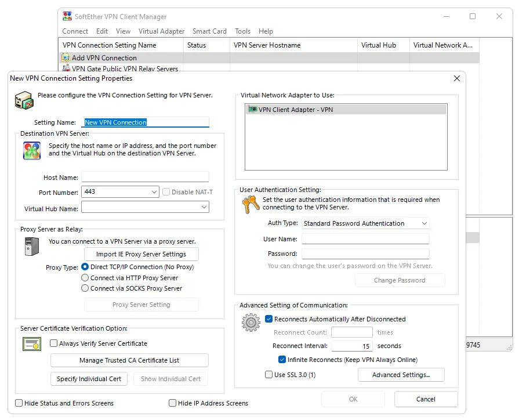Uncheck Infinite Reconnects option
The height and width of the screenshot is (420, 519).
(282, 360)
